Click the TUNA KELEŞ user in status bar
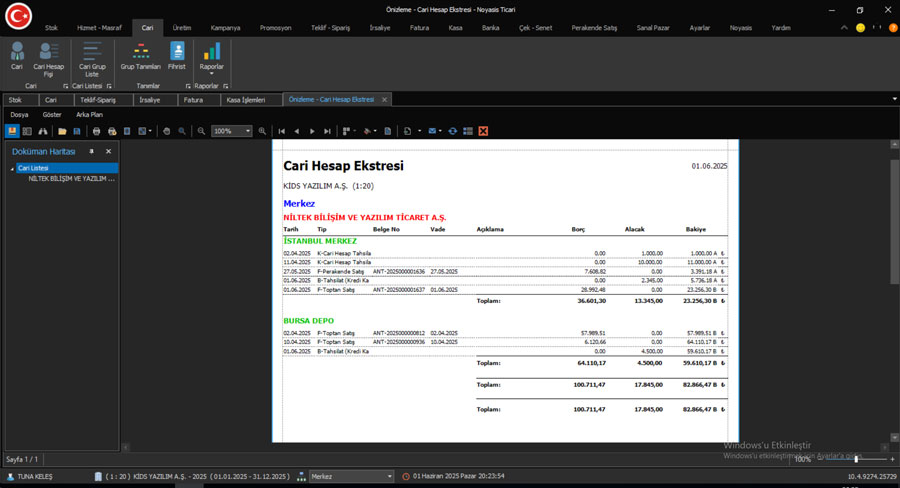 (x=29, y=477)
